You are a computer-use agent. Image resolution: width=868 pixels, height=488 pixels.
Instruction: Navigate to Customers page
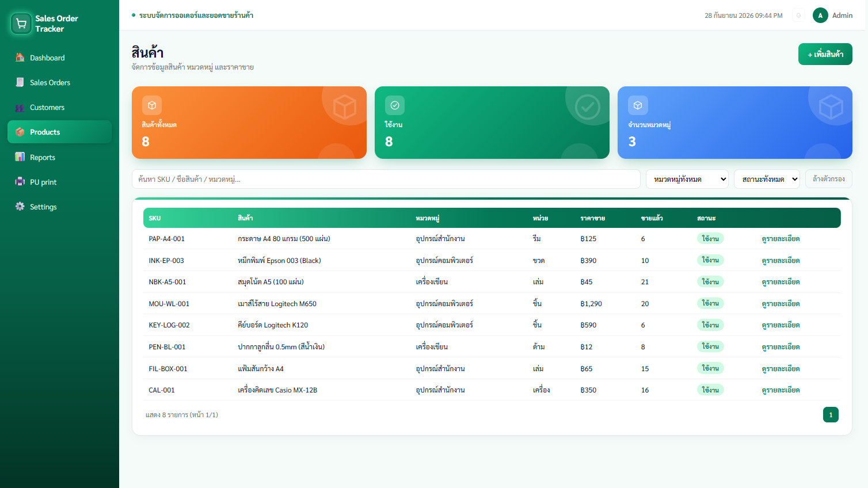(59, 108)
